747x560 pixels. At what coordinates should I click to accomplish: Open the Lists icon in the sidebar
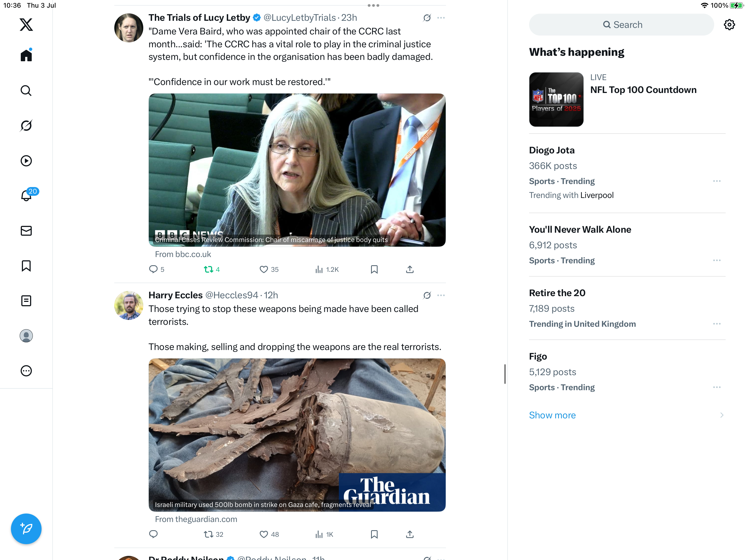click(26, 301)
